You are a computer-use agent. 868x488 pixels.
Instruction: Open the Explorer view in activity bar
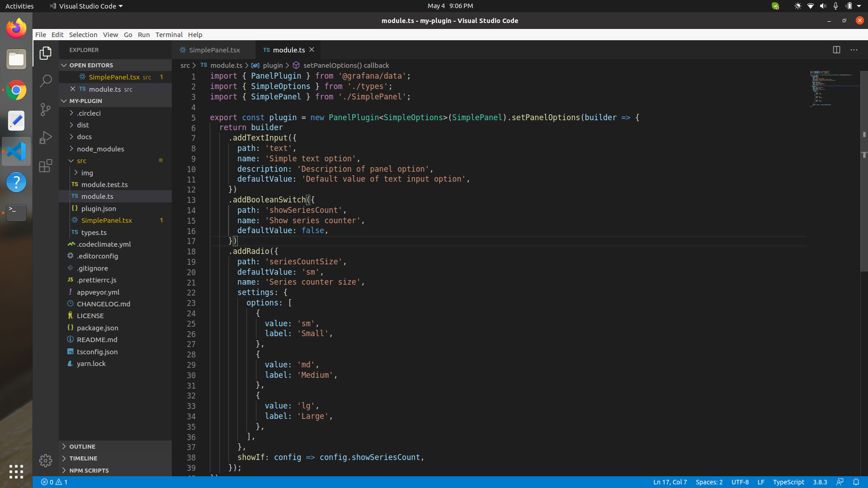[45, 53]
